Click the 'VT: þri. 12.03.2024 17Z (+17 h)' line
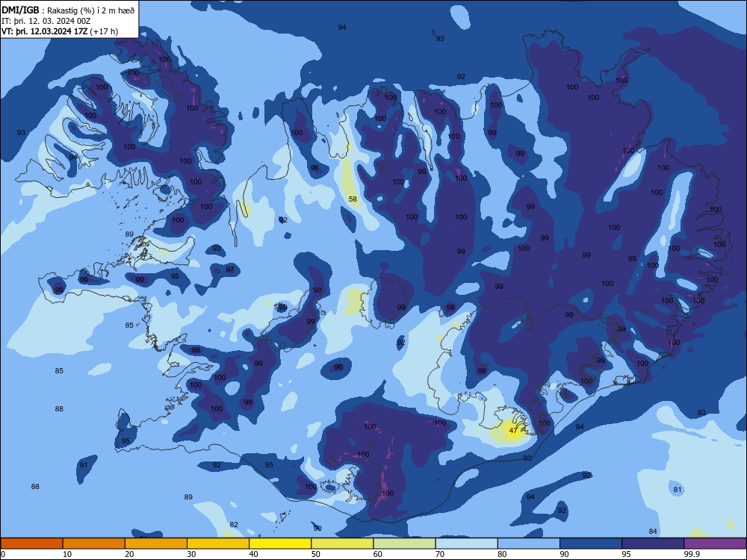The height and width of the screenshot is (560, 747). [x=60, y=31]
